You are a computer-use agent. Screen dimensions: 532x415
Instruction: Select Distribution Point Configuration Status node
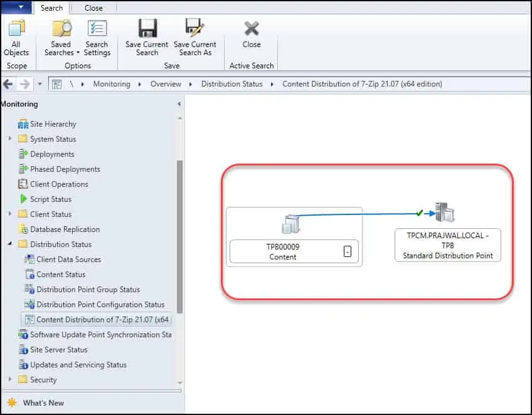pos(100,305)
